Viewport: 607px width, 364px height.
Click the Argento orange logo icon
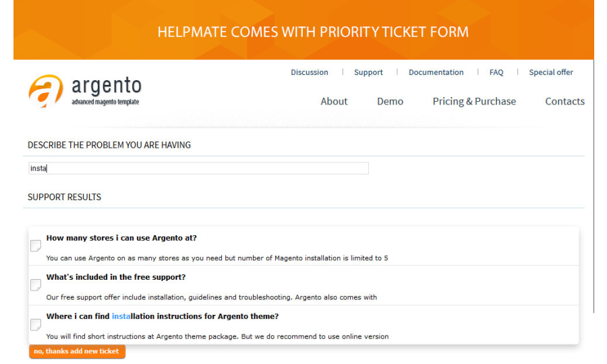tap(45, 91)
